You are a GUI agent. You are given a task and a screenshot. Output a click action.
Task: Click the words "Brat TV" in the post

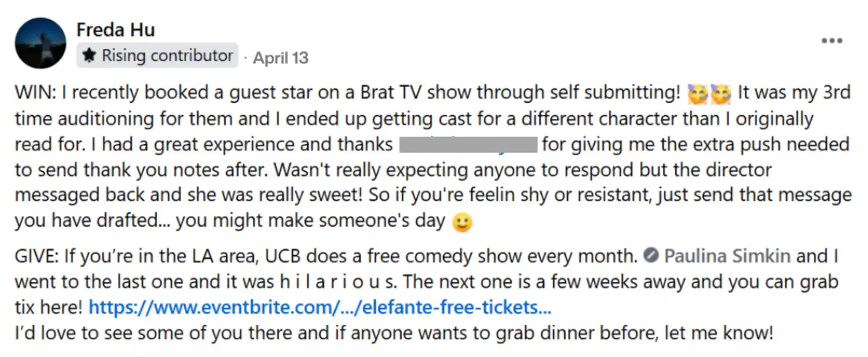(x=391, y=92)
